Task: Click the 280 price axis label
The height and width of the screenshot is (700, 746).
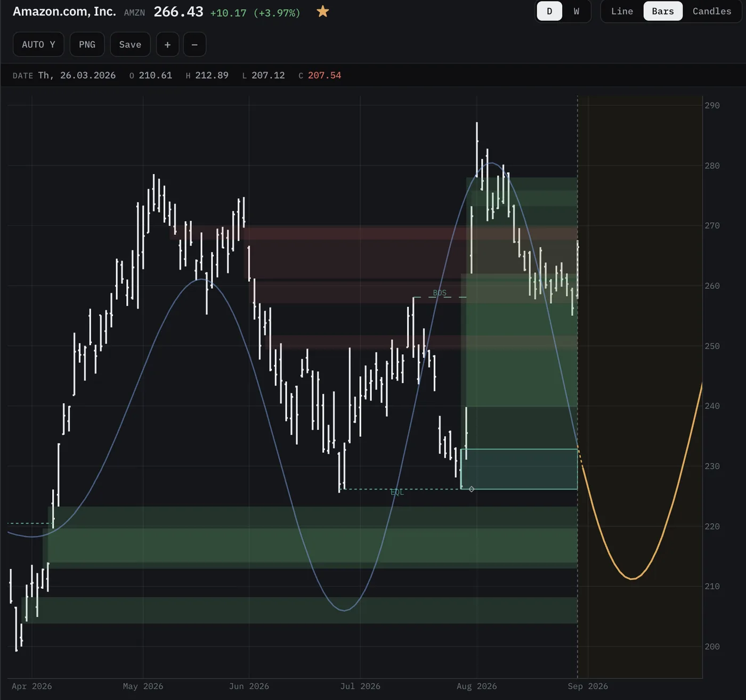Action: tap(712, 166)
